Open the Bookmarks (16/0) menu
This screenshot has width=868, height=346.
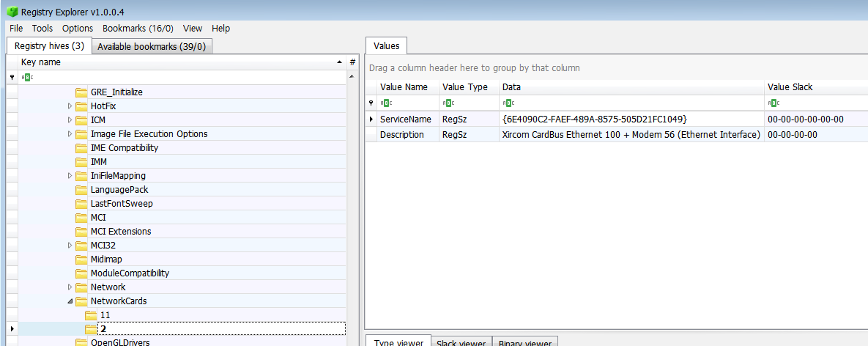tap(138, 29)
